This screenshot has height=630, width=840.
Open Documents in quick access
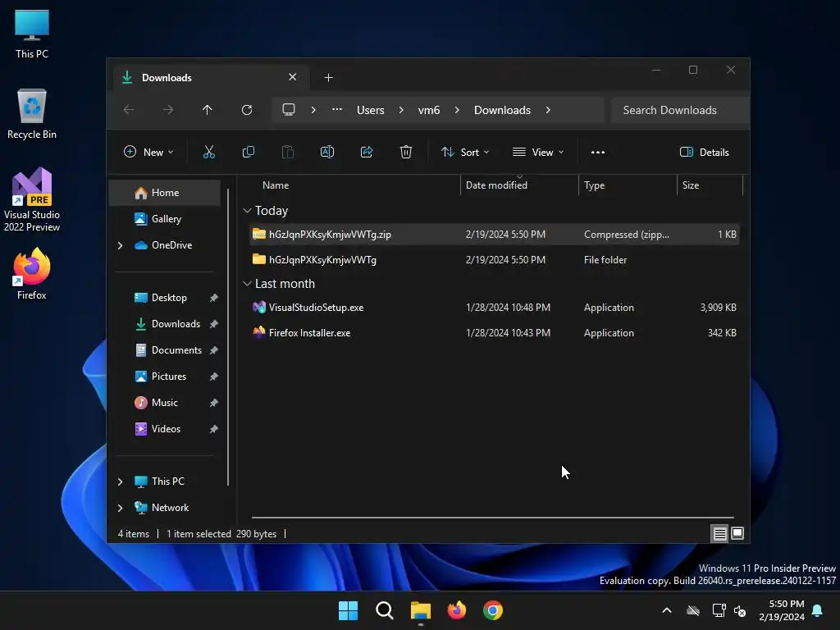(164, 350)
